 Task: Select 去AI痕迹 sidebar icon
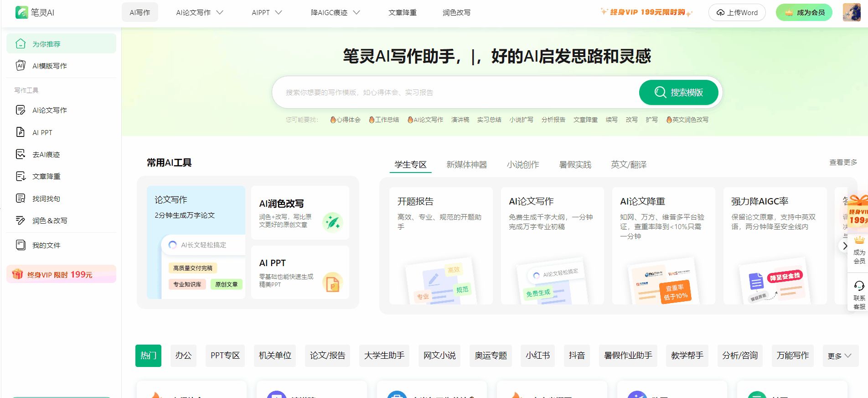point(21,154)
